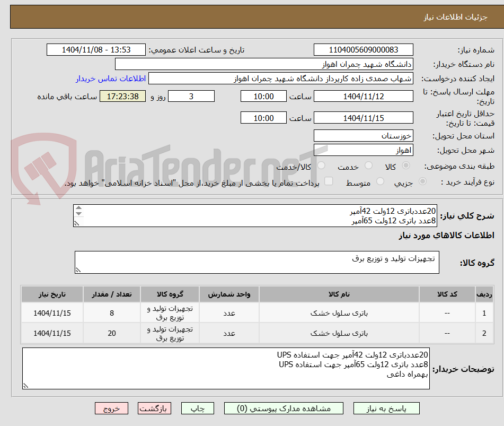Click the remaining time field 17:23:38
This screenshot has width=504, height=426.
coord(122,96)
